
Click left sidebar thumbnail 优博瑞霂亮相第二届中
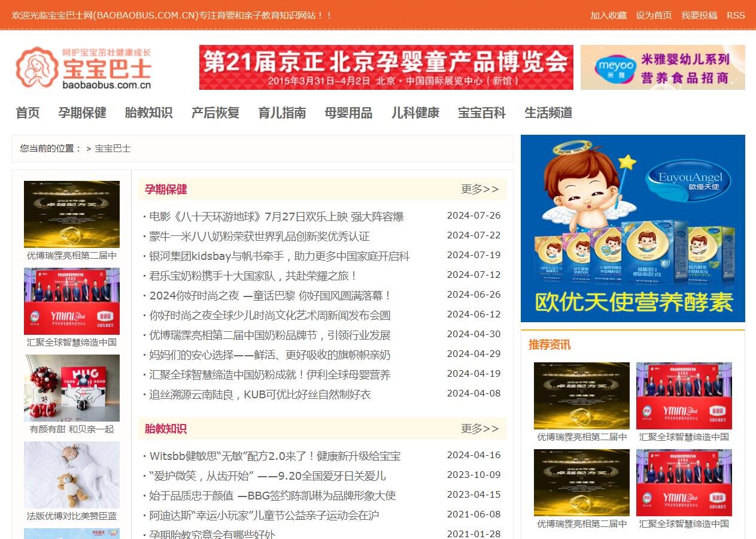[72, 214]
